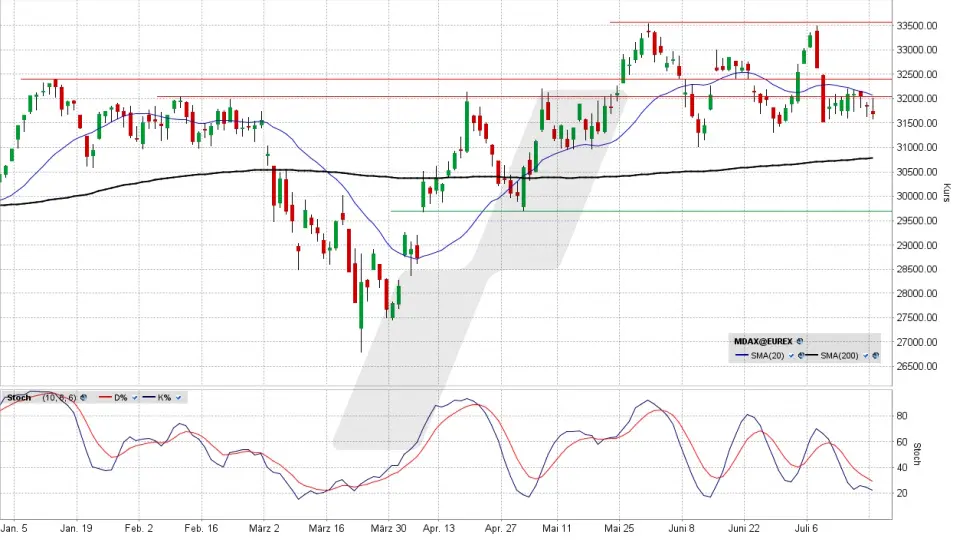Click the red D% legend line swatch

coord(105,397)
